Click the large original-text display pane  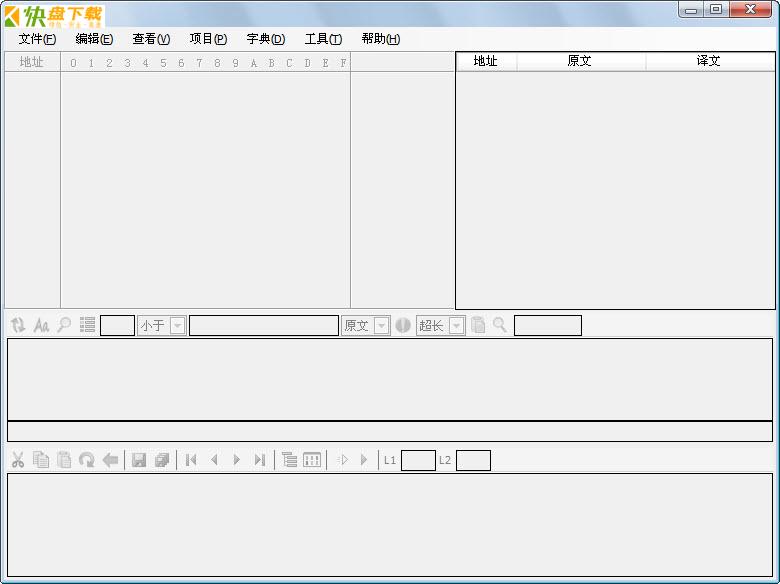390,379
